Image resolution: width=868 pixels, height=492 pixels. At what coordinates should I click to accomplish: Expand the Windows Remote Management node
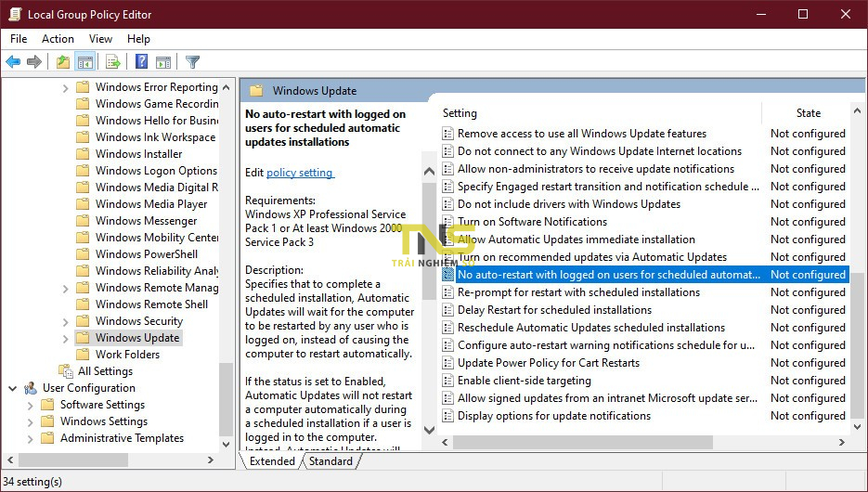pyautogui.click(x=65, y=288)
